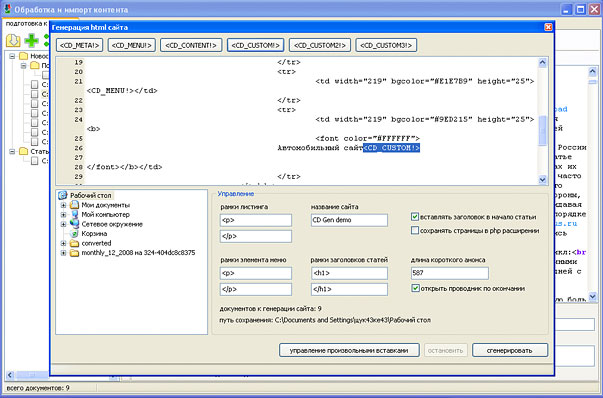
Task: Click the <CD_CUSTOM3!> tag button
Action: click(x=386, y=45)
